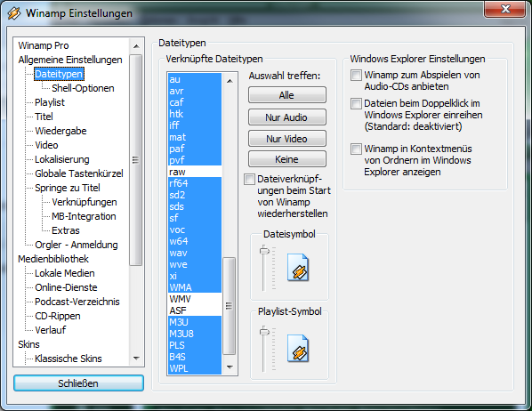Open the Playlist settings page
Image resolution: width=532 pixels, height=411 pixels.
(x=50, y=102)
